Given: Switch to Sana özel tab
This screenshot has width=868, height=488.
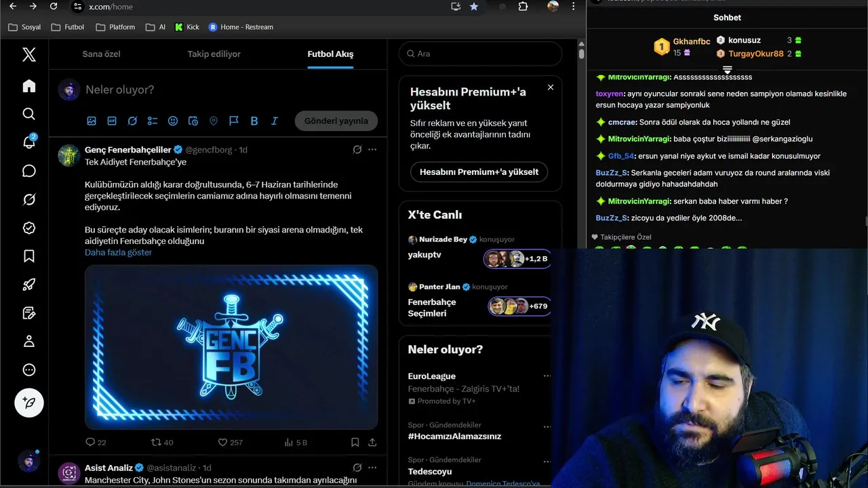Looking at the screenshot, I should pos(102,54).
